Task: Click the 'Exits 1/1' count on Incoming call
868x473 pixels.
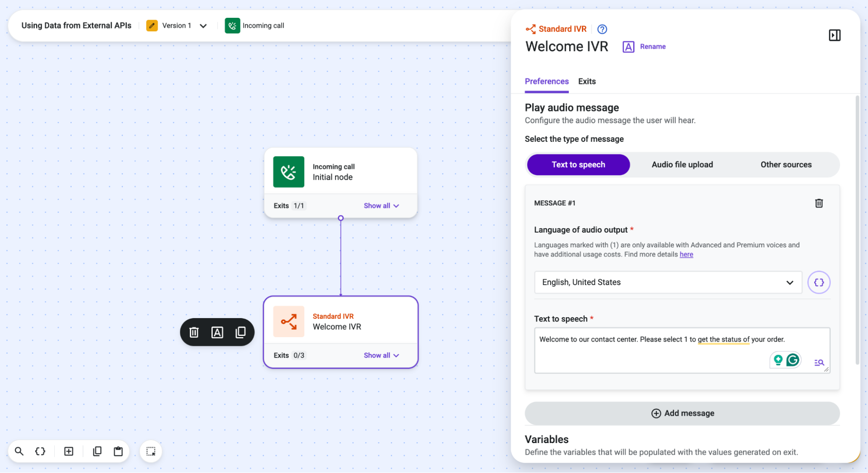Action: (290, 206)
